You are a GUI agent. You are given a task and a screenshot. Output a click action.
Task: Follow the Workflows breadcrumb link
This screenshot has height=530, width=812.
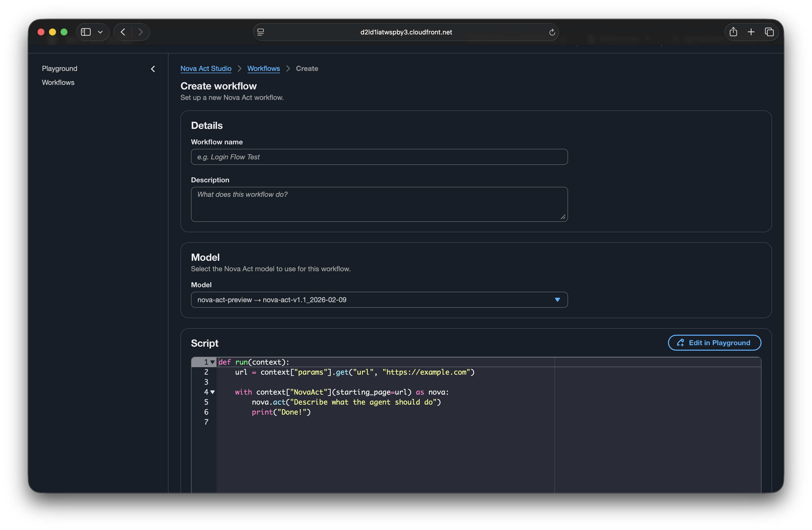263,68
